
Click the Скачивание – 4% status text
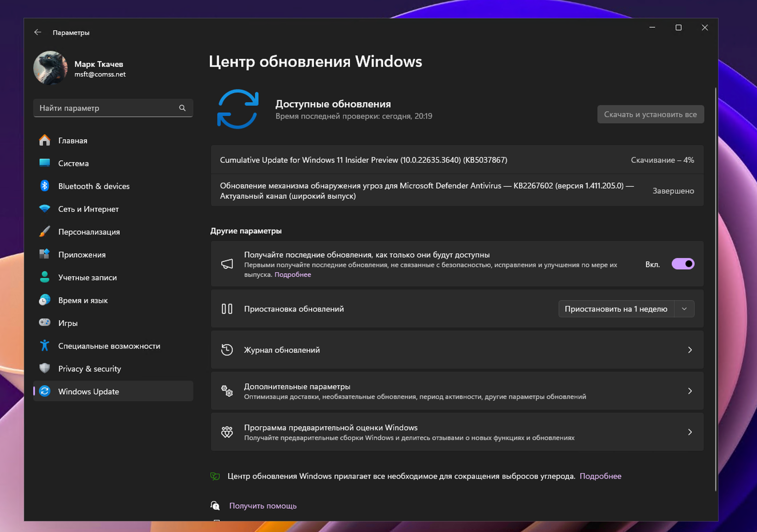point(663,160)
